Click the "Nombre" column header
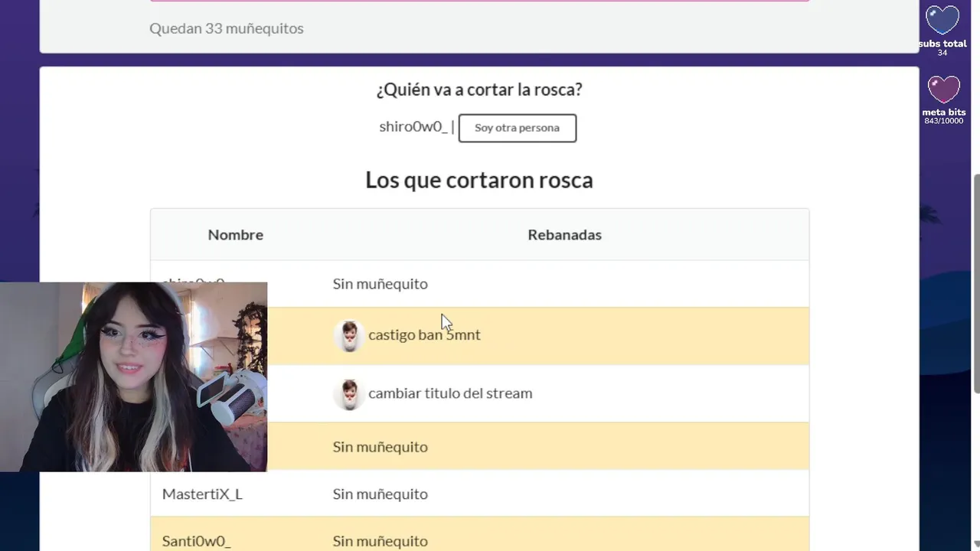This screenshot has width=980, height=551. [235, 235]
